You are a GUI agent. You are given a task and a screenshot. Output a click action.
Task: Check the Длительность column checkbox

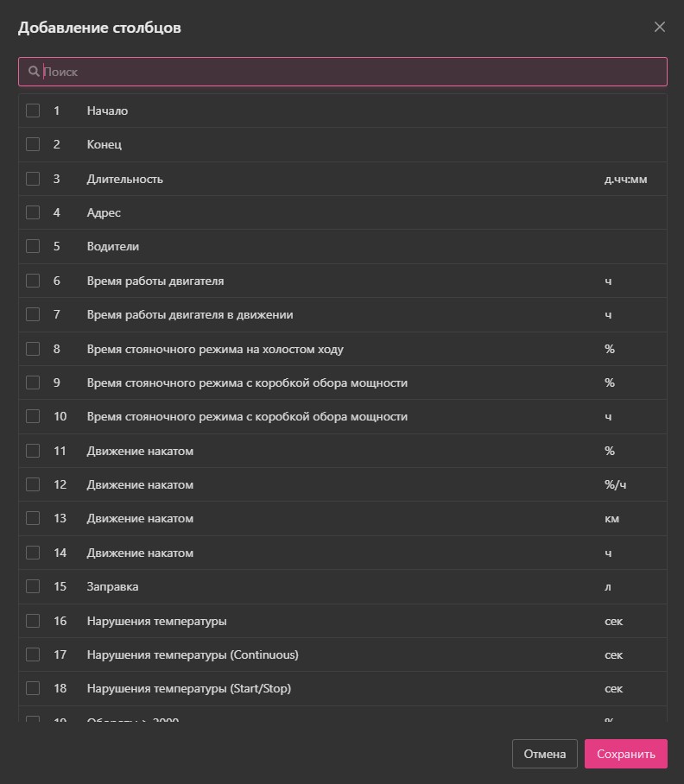[33, 179]
